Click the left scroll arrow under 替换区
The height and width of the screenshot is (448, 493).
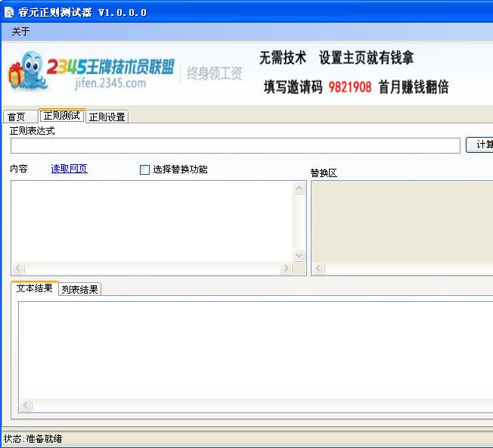click(318, 269)
